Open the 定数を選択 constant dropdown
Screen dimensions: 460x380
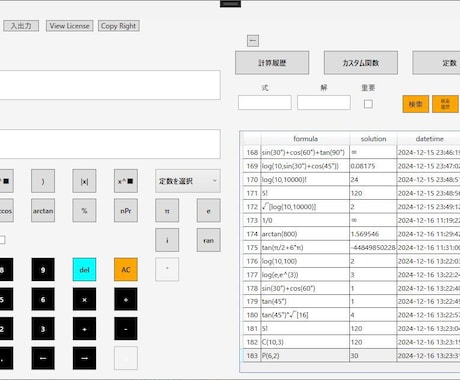click(188, 181)
